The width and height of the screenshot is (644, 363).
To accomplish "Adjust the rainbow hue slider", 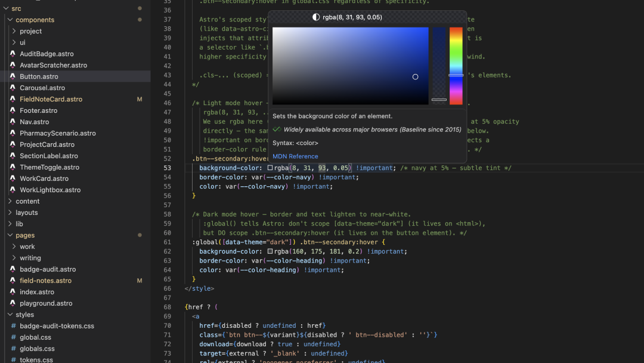I will pyautogui.click(x=456, y=66).
